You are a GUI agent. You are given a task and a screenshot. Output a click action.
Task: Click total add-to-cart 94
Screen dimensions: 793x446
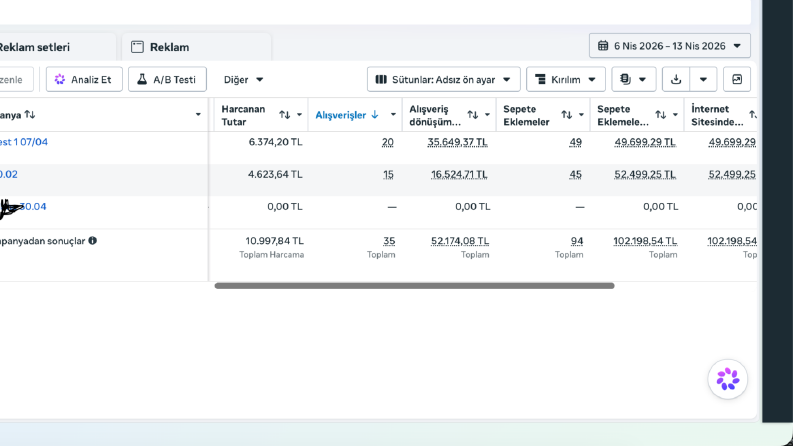coord(577,241)
